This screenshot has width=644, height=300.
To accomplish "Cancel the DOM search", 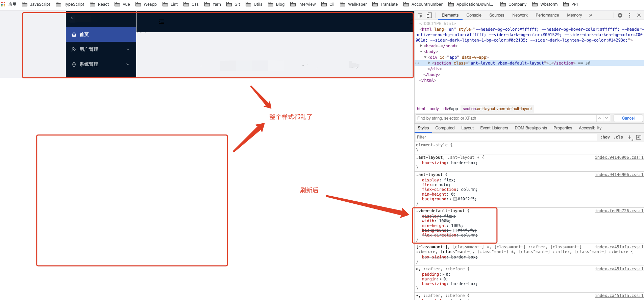I will (x=628, y=118).
